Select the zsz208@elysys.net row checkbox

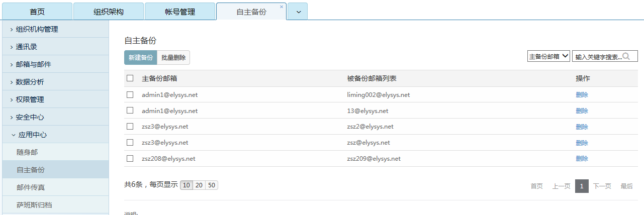coord(130,158)
